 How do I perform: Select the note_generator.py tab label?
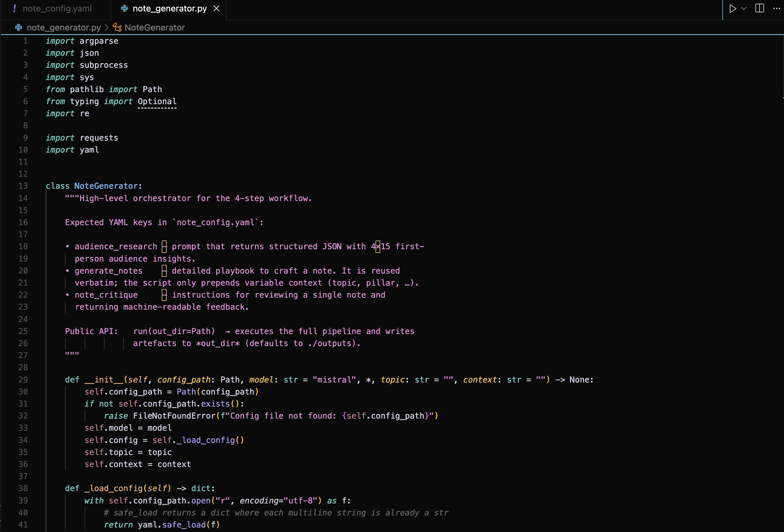(x=169, y=8)
